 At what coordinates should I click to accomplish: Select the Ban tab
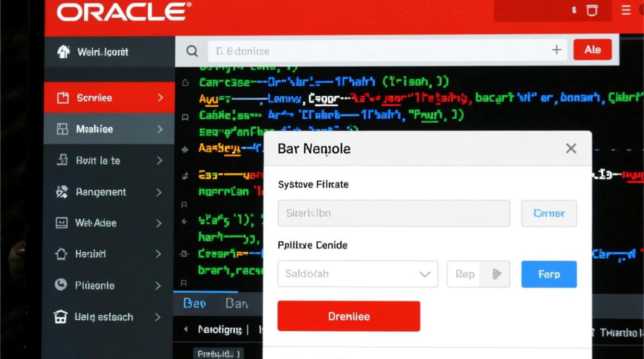click(237, 303)
